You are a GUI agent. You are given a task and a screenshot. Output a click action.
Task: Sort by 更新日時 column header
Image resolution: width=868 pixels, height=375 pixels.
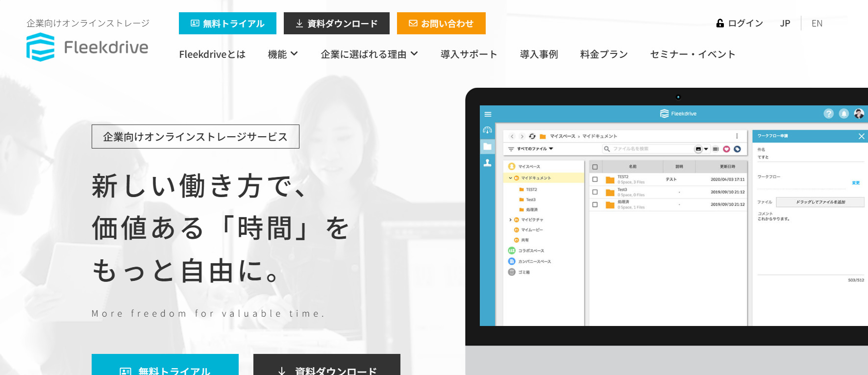click(727, 167)
